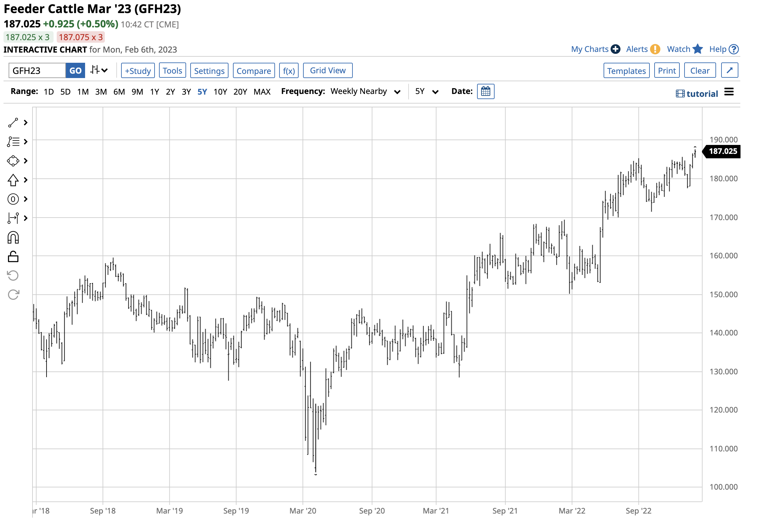This screenshot has width=761, height=532.
Task: Click the Watch star icon
Action: (698, 49)
